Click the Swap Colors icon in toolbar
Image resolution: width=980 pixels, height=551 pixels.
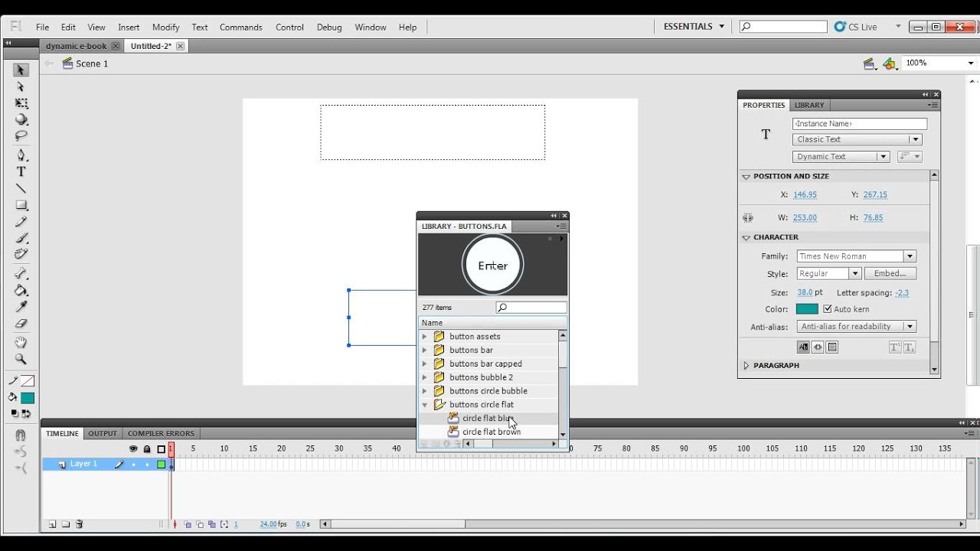coord(26,414)
